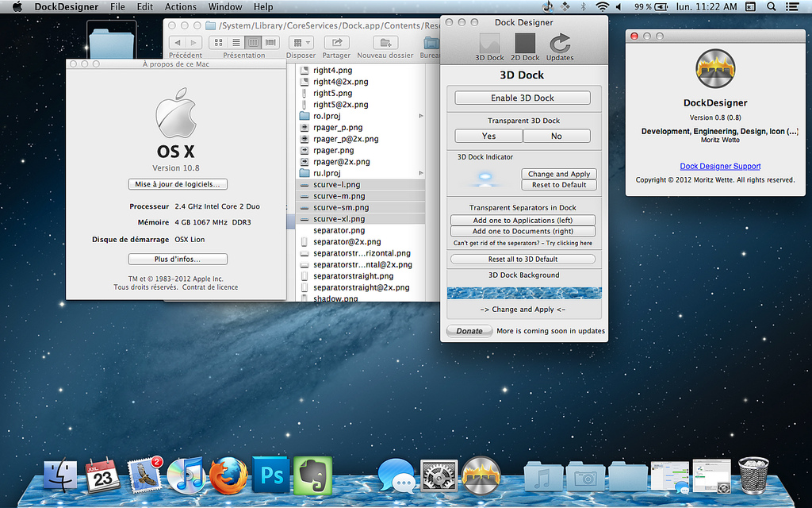Viewport: 812px width, 508px height.
Task: Click the DockDesigner app icon in About window
Action: 715,69
